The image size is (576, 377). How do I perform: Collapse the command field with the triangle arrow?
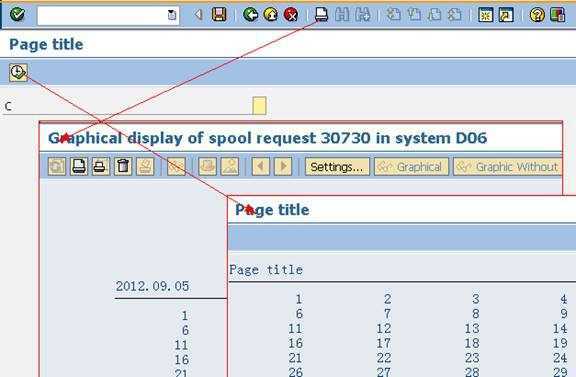tap(198, 15)
